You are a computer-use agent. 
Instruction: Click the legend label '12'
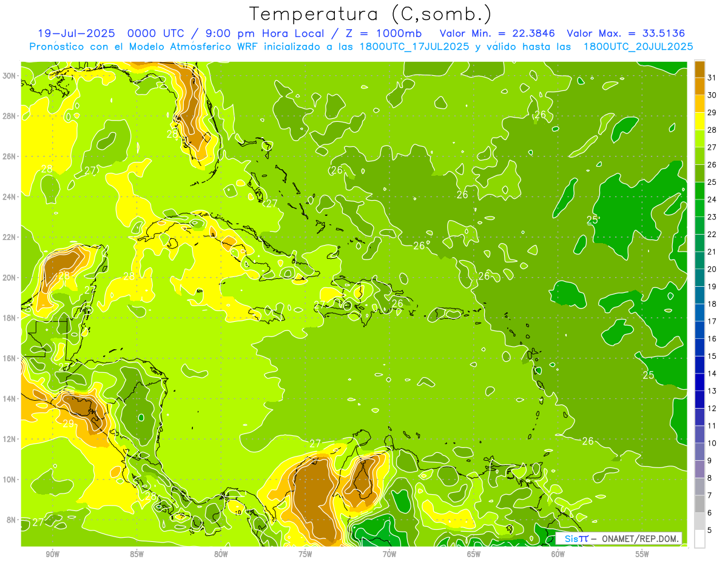[712, 409]
